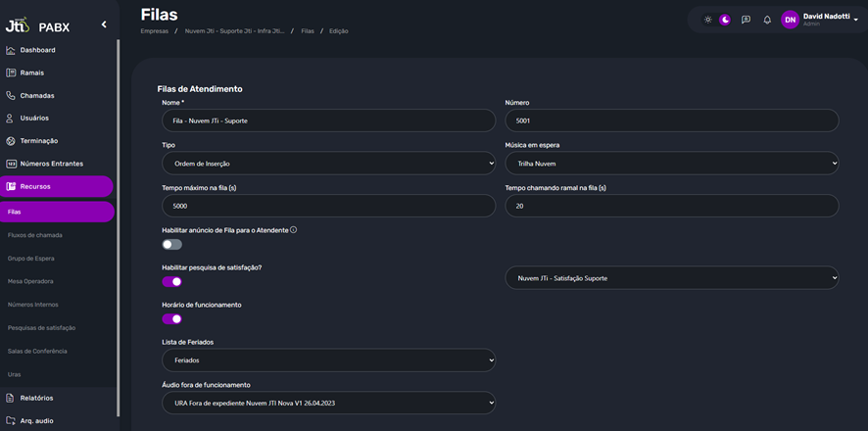Viewport: 868px width, 431px height.
Task: Switch the light/dark theme toggle
Action: tap(716, 20)
